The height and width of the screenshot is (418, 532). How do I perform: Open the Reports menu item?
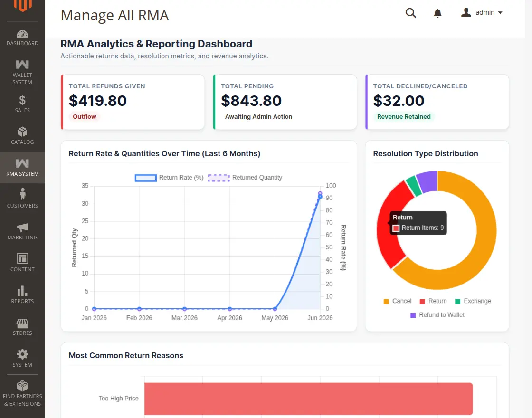pos(22,295)
